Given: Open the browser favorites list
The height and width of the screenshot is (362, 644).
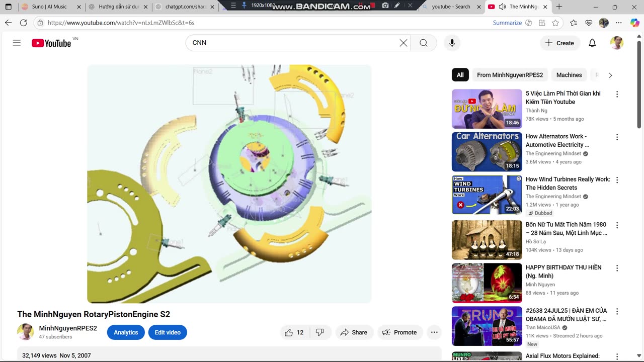Looking at the screenshot, I should pyautogui.click(x=574, y=23).
